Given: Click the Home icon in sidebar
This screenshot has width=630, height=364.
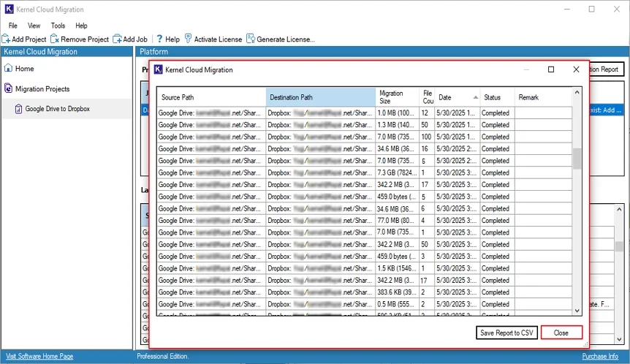Looking at the screenshot, I should 8,68.
